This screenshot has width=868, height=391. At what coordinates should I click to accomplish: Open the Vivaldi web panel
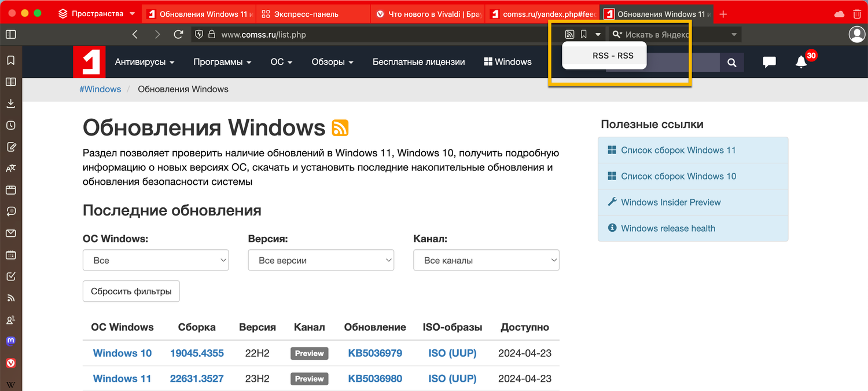click(x=10, y=363)
